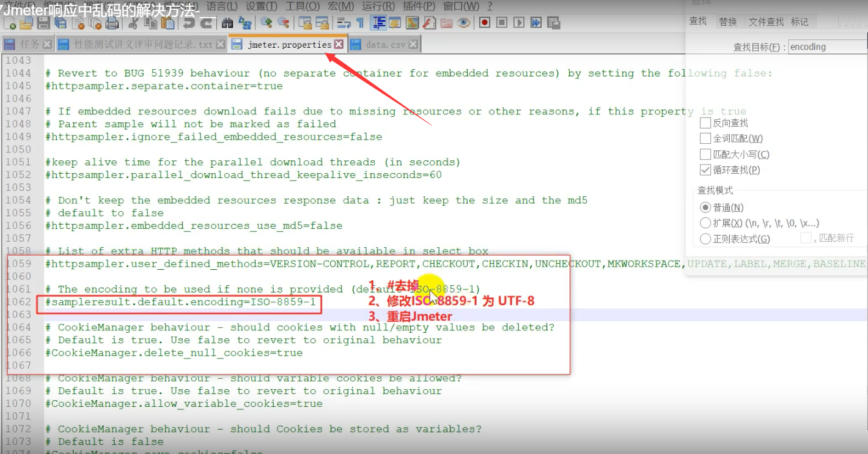
Task: Select the 扩展(X) search mode radio
Action: point(705,223)
